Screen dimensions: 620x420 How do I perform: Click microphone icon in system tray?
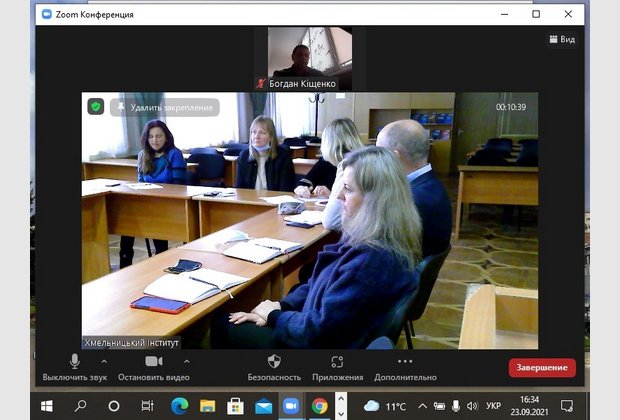click(456, 406)
